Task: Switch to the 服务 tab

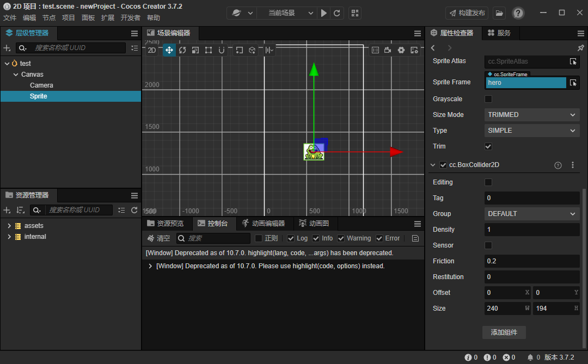Action: click(x=499, y=33)
